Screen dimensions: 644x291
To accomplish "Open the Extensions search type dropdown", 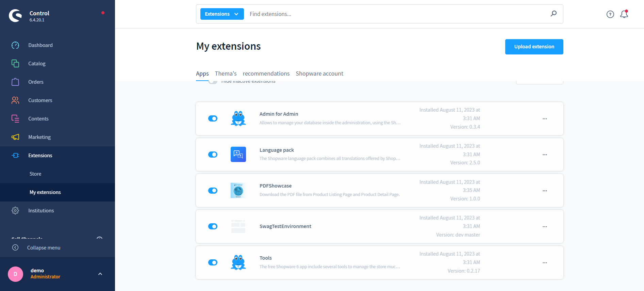I will 222,14.
